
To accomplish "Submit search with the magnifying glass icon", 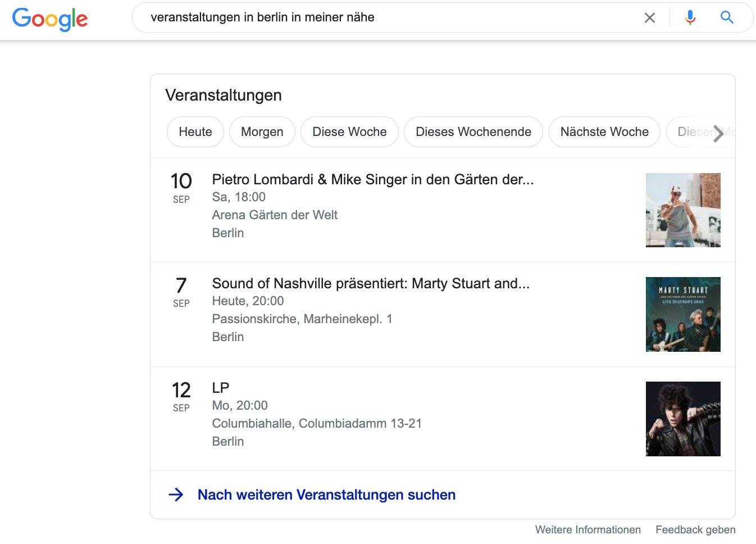I will pyautogui.click(x=727, y=17).
